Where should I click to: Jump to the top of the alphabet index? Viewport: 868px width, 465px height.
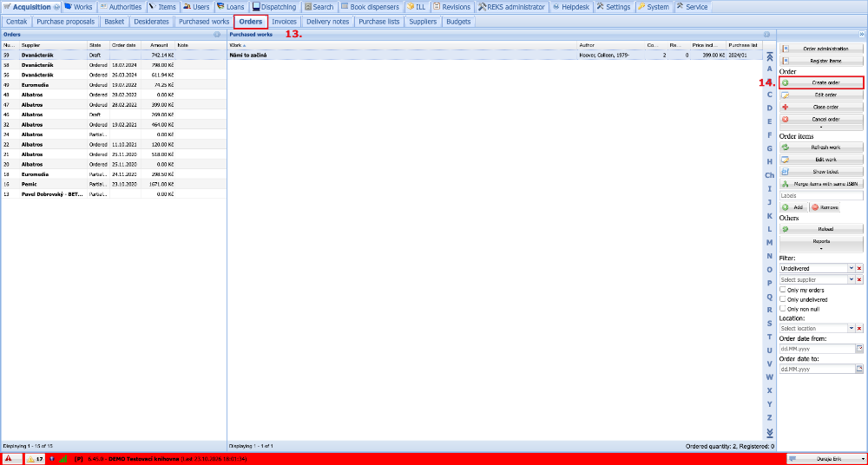(x=769, y=56)
